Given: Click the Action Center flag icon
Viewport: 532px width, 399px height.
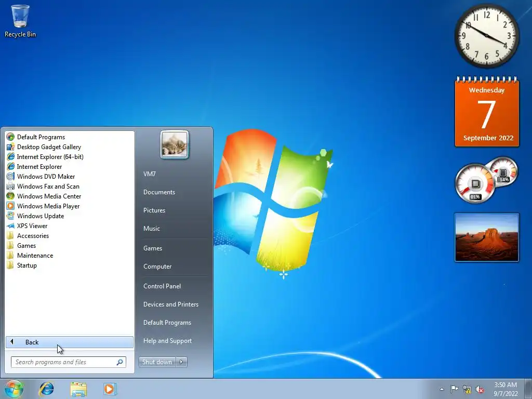Looking at the screenshot, I should [454, 389].
